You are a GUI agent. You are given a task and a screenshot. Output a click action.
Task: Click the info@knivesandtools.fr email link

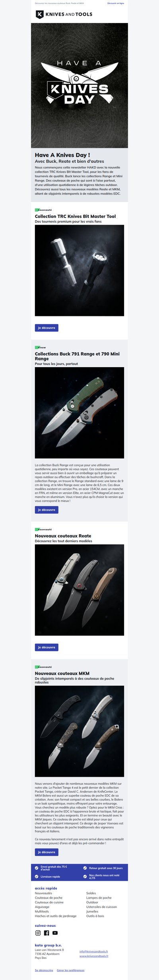click(x=94, y=951)
